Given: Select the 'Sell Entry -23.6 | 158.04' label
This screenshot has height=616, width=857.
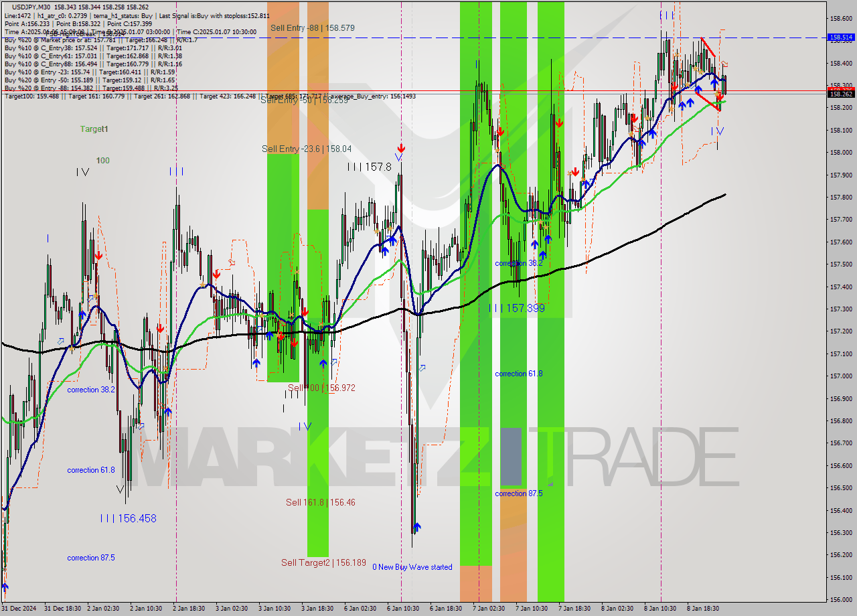Looking at the screenshot, I should pos(307,149).
